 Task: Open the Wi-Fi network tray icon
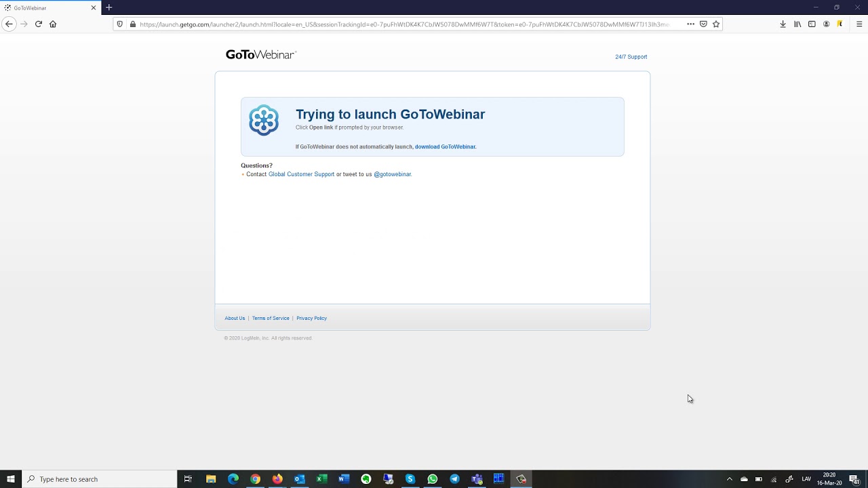pyautogui.click(x=774, y=479)
